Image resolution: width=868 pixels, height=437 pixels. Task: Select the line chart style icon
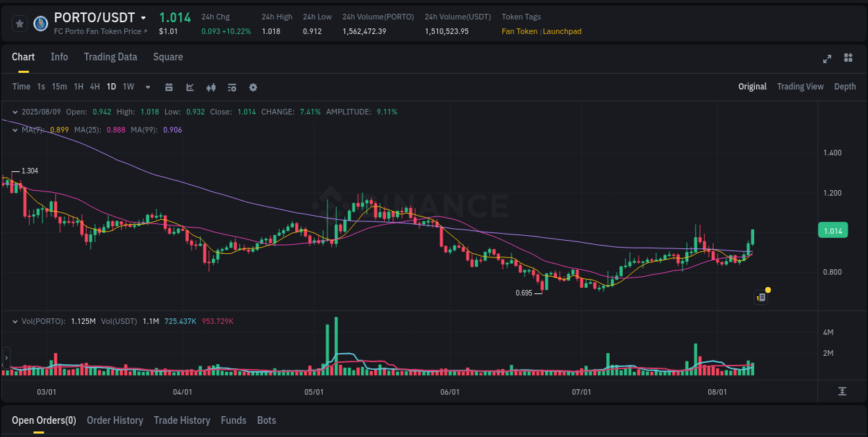coord(190,87)
